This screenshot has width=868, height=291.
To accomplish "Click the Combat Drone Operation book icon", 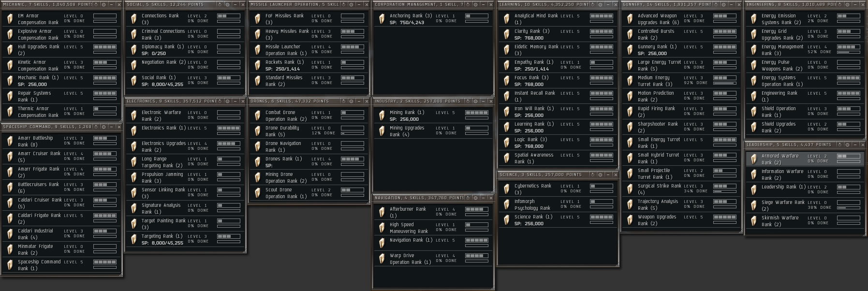I will click(x=257, y=116).
